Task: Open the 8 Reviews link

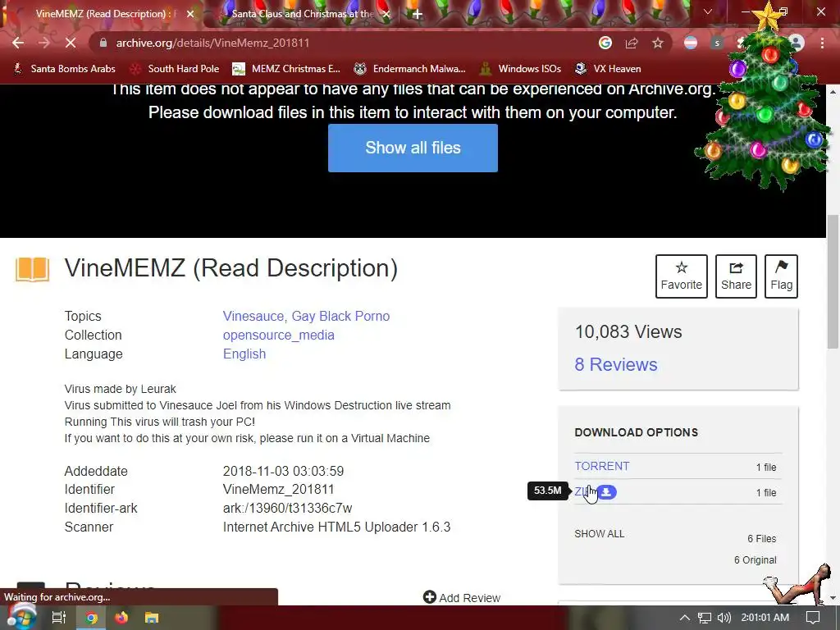Action: (x=616, y=364)
